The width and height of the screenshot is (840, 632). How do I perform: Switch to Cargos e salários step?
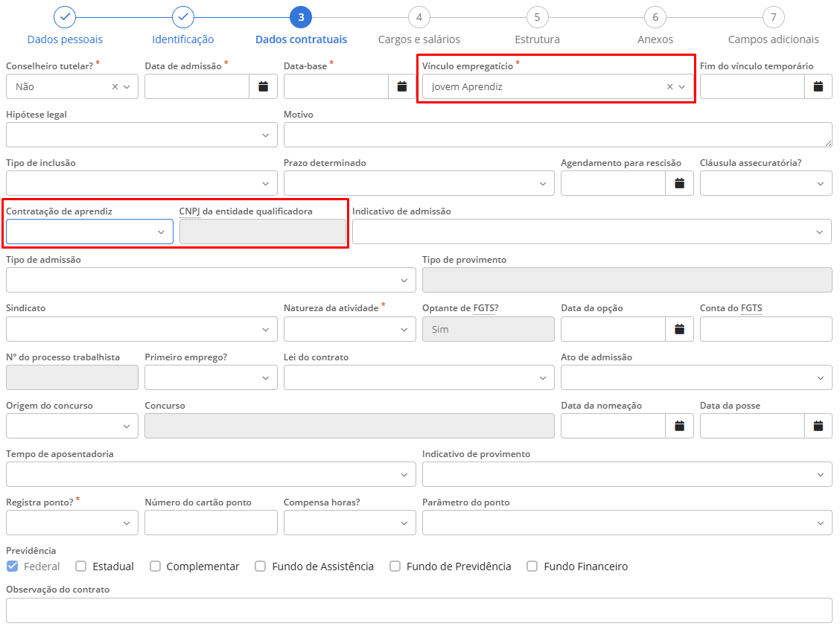tap(419, 16)
